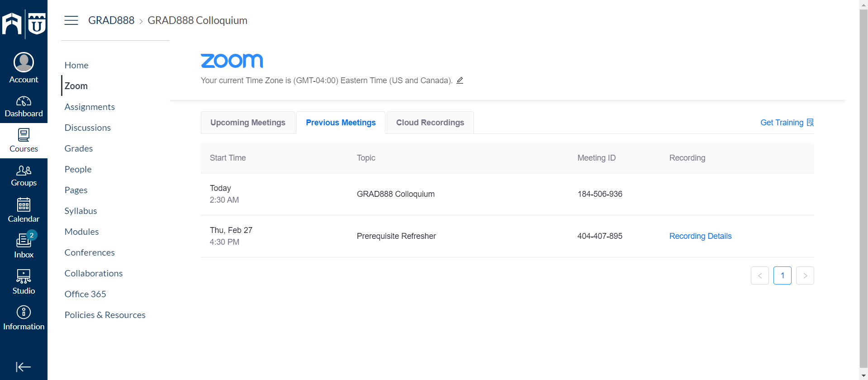Open Modules in course menu
868x380 pixels.
pyautogui.click(x=81, y=232)
